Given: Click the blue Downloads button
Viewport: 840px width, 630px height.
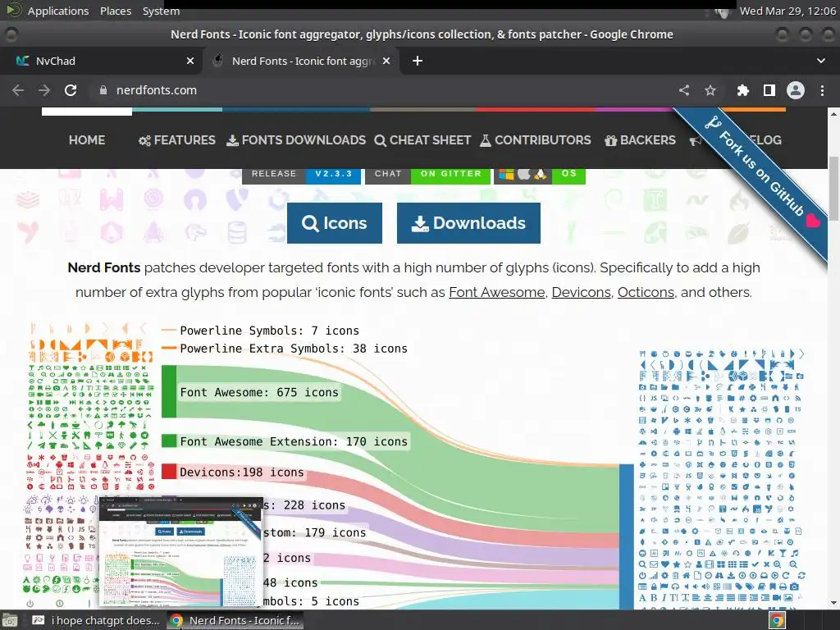Looking at the screenshot, I should 468,223.
